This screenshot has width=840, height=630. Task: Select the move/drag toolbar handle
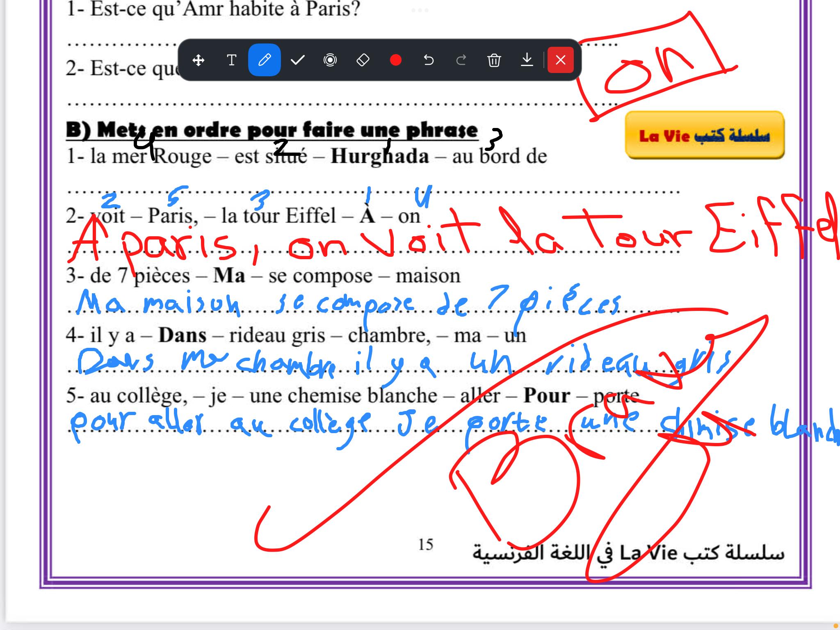(199, 60)
